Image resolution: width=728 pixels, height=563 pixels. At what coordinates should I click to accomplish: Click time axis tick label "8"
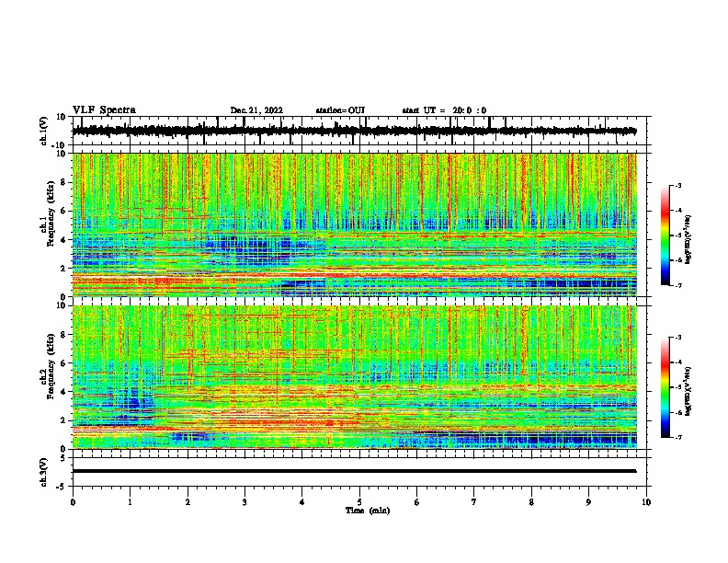[531, 502]
